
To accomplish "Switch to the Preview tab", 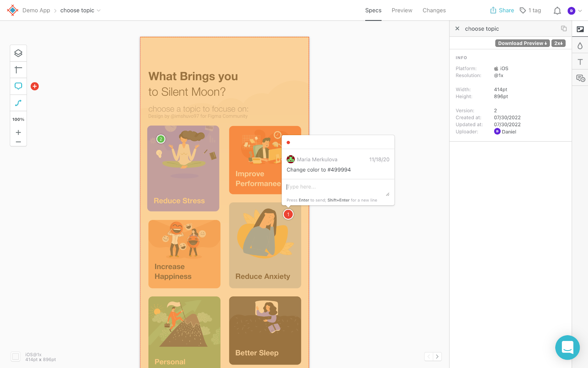I will point(402,10).
